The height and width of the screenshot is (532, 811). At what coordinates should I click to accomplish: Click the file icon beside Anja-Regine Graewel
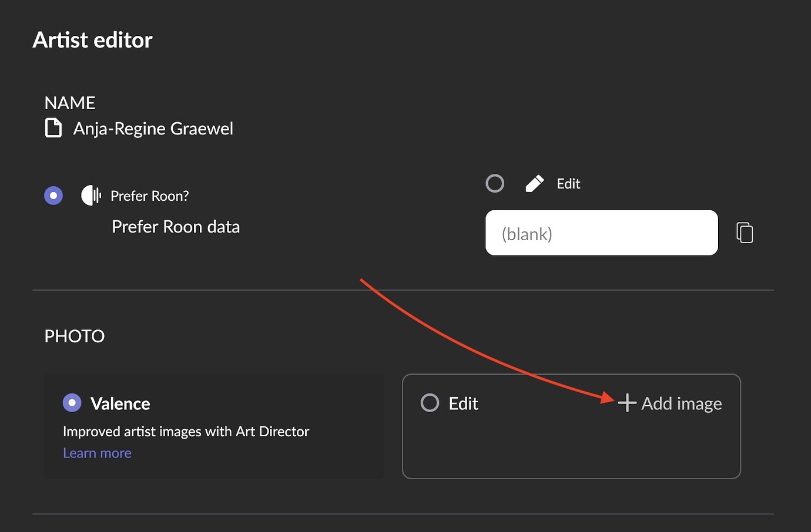[x=53, y=128]
